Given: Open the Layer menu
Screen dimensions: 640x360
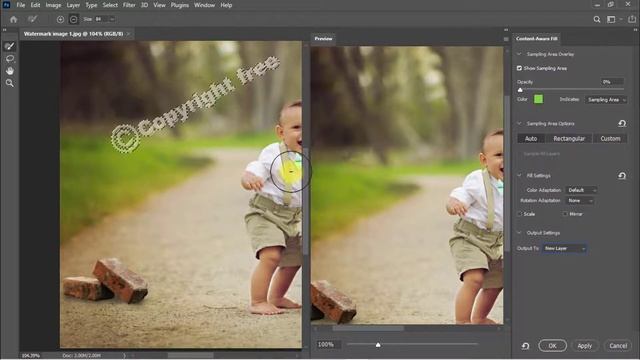Looking at the screenshot, I should (73, 5).
